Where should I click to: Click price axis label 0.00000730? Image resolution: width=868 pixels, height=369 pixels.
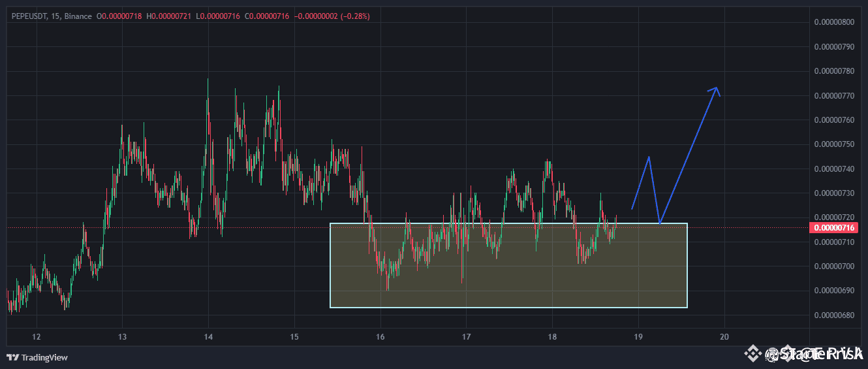(x=833, y=193)
